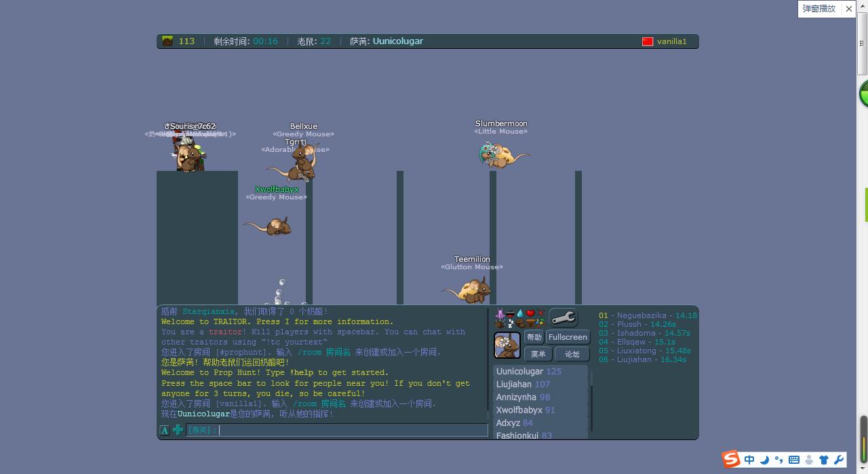The image size is (868, 474).
Task: Trigger the sleep emote (Zz icon)
Action: [x=510, y=323]
